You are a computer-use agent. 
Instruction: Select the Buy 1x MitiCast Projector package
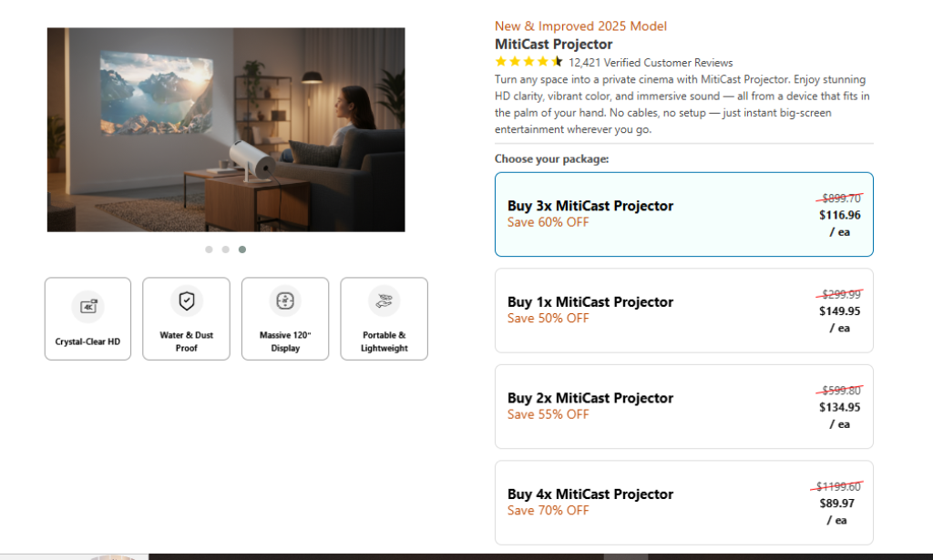pos(683,311)
